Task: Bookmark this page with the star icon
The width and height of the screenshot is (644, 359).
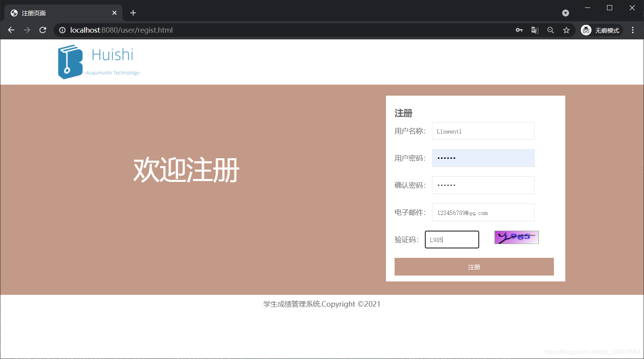Action: tap(566, 30)
